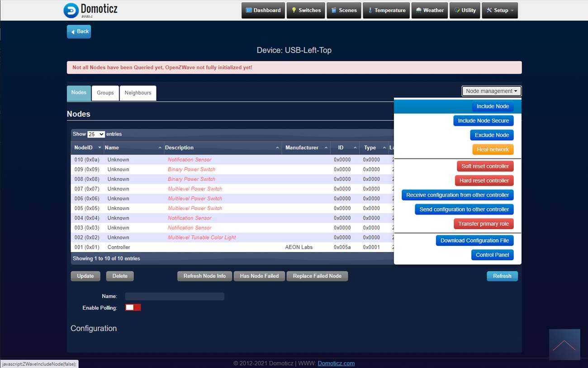This screenshot has width=588, height=368.
Task: Open the Utility page
Action: (x=465, y=10)
